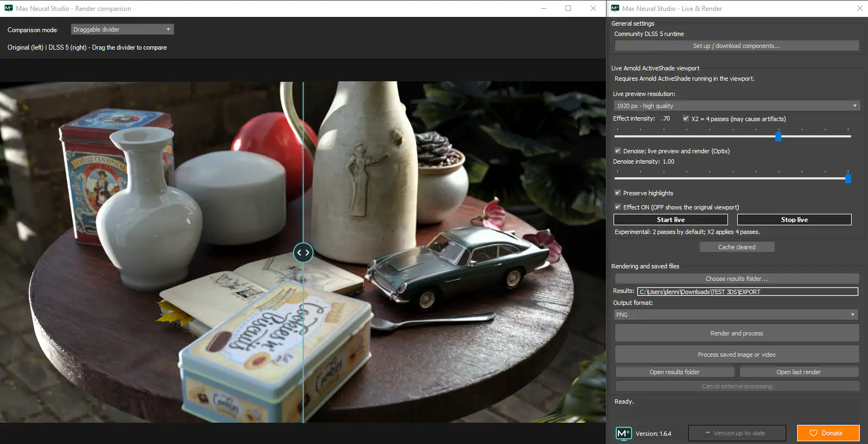Minimize the Render comparison window

pos(543,8)
